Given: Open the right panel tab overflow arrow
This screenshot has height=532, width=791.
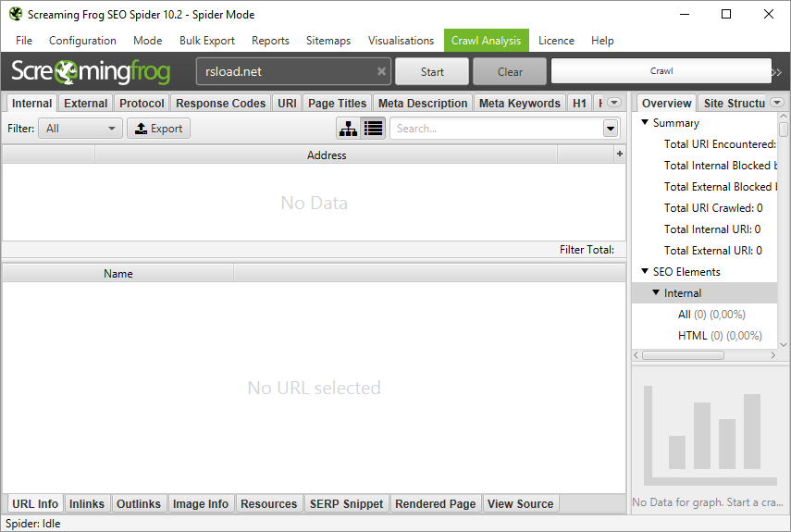Looking at the screenshot, I should tap(777, 103).
